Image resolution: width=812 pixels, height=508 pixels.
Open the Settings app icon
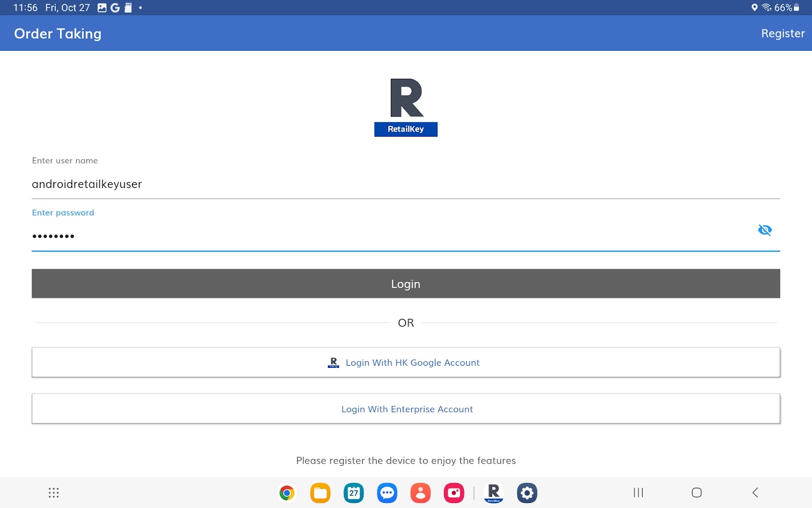[x=527, y=493]
